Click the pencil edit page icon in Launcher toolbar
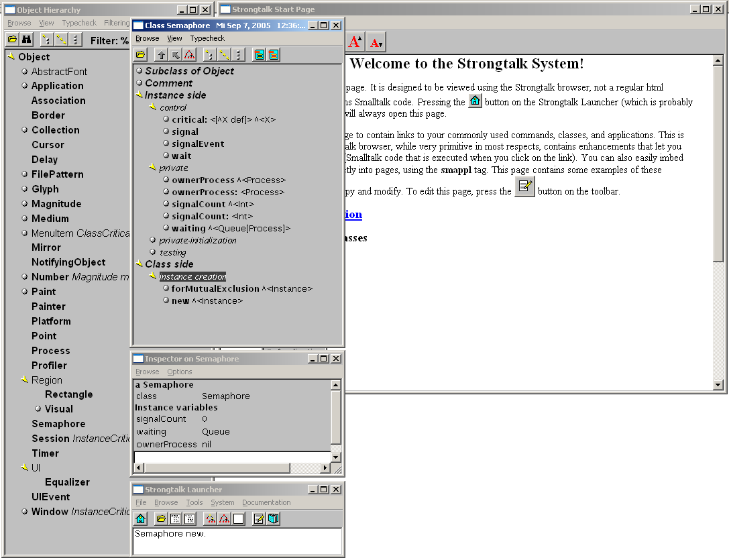Screen dimensions: 729x560 tap(259, 518)
